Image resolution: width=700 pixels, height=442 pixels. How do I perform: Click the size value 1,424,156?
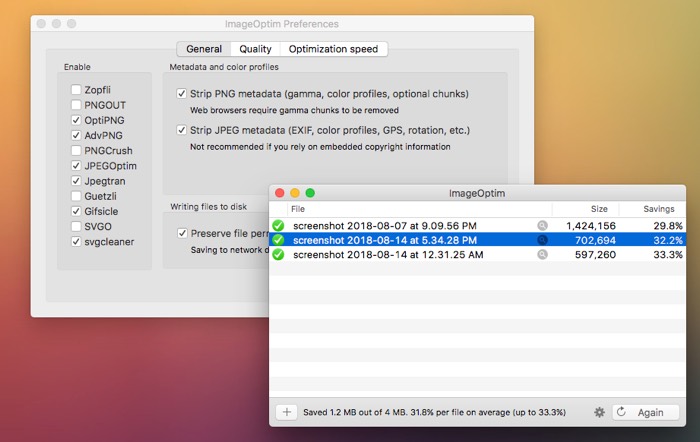tap(591, 226)
